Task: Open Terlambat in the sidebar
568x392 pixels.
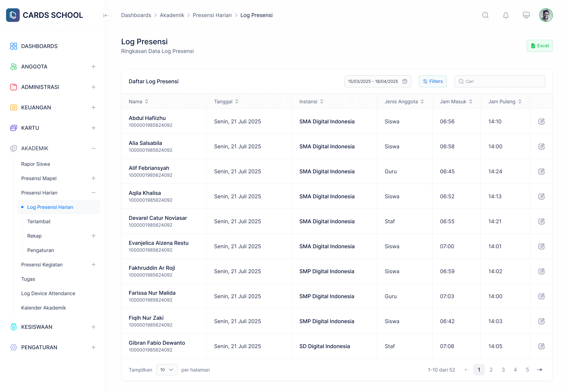Action: [39, 221]
